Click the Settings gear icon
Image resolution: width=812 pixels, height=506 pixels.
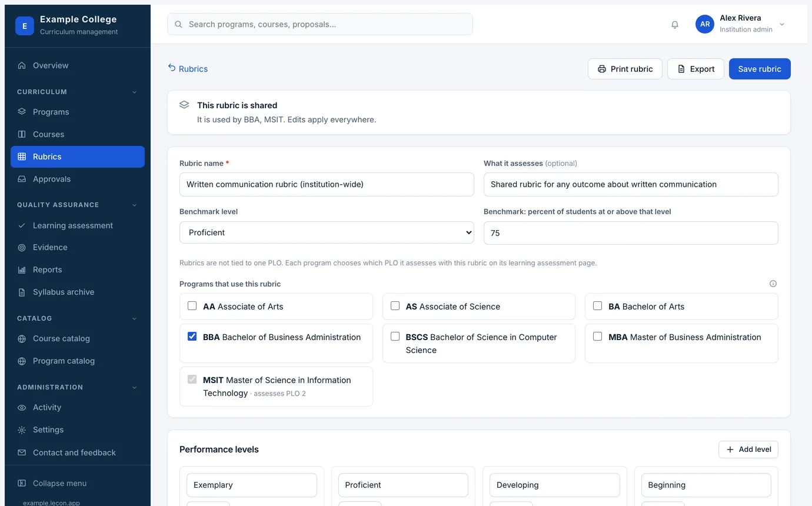(x=22, y=430)
